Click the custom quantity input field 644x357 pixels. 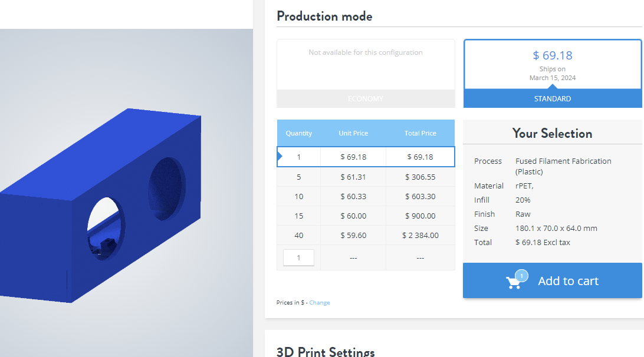pos(298,257)
